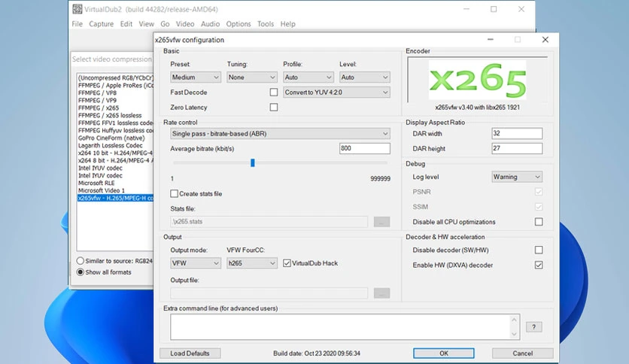The width and height of the screenshot is (629, 364).
Task: Click the Cancel button
Action: click(x=523, y=353)
